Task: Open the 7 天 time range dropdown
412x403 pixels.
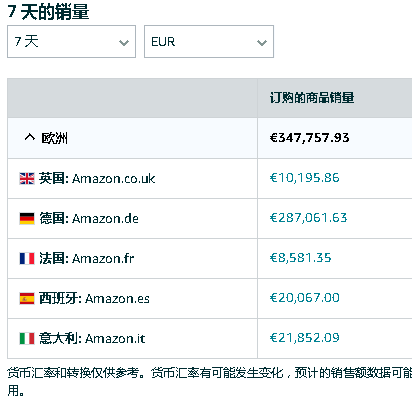Action: (x=71, y=42)
